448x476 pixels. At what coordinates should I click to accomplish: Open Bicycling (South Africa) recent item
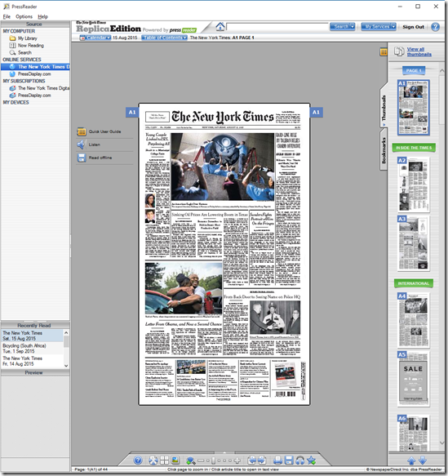[x=32, y=349]
